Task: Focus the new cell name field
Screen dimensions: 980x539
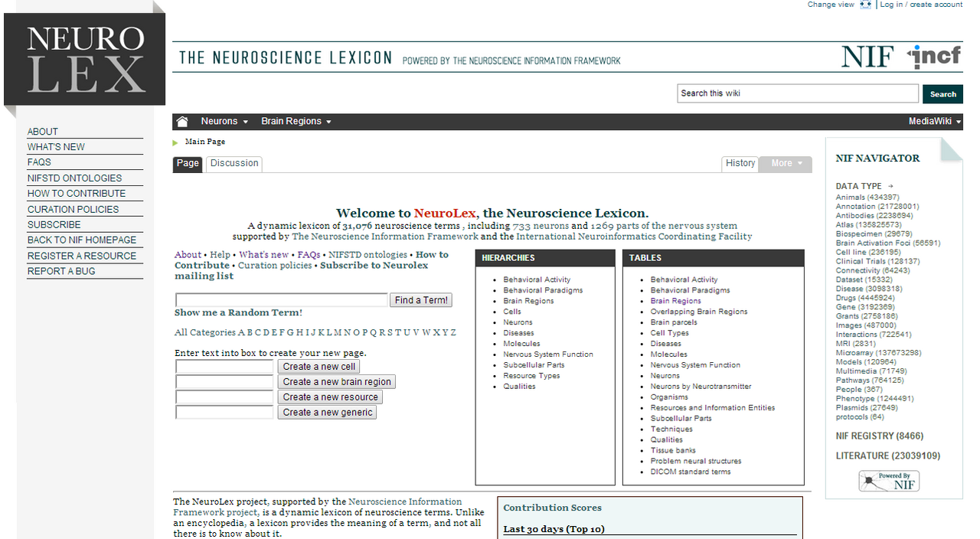Action: click(x=224, y=367)
